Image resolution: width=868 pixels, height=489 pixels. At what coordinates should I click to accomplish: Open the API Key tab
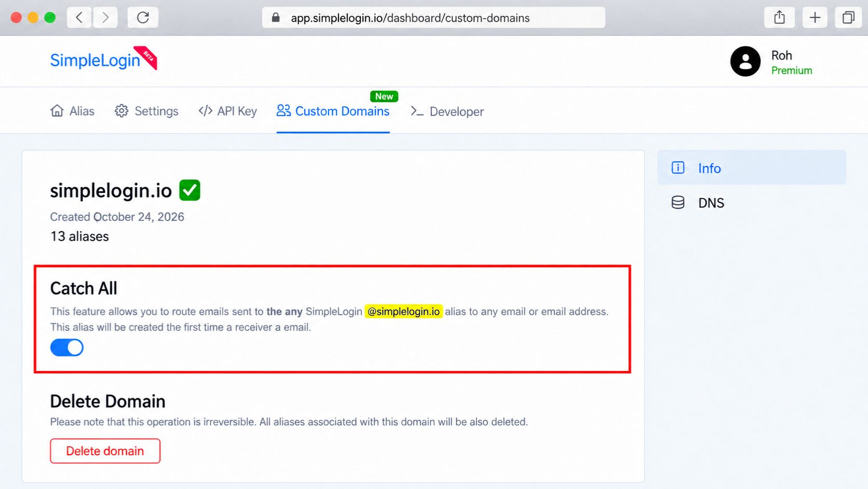[227, 111]
